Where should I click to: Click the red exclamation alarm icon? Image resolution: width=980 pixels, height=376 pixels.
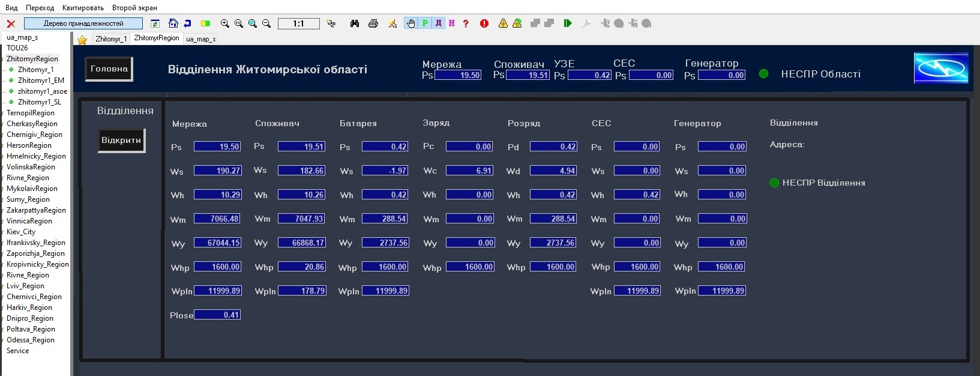(484, 23)
